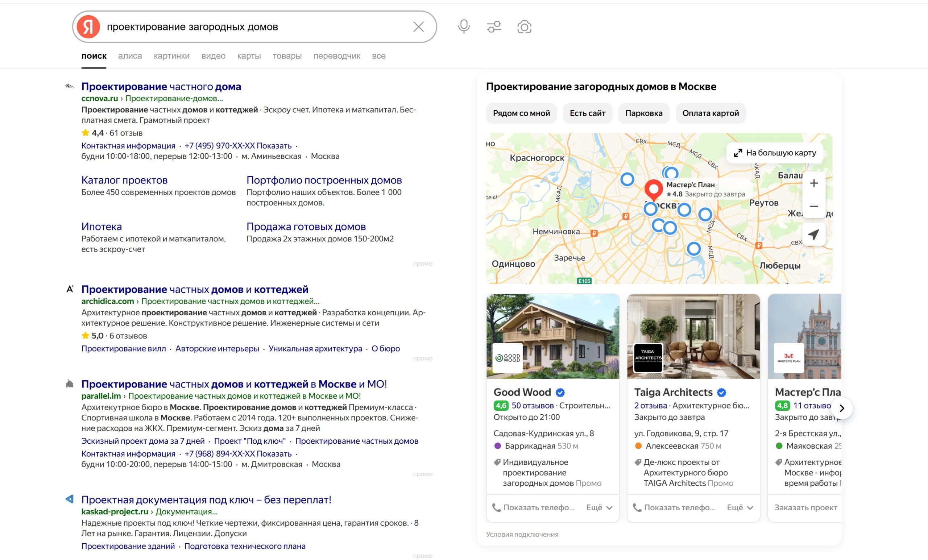Image resolution: width=928 pixels, height=560 pixels.
Task: Switch to the товары tab
Action: tap(287, 56)
